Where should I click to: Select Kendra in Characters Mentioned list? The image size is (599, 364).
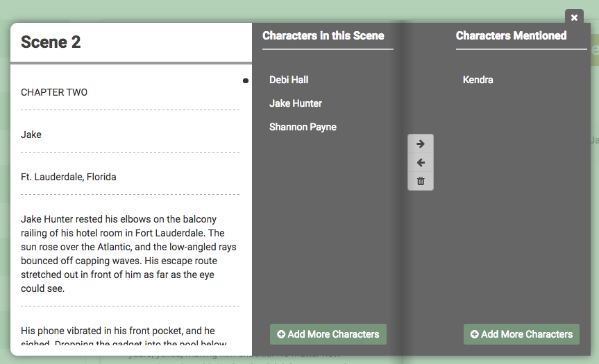[478, 80]
